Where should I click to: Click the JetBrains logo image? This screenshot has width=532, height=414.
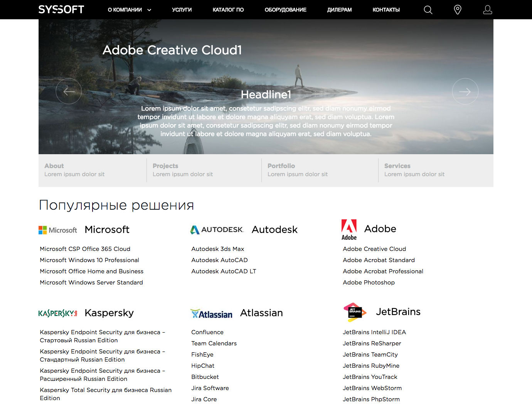coord(355,312)
